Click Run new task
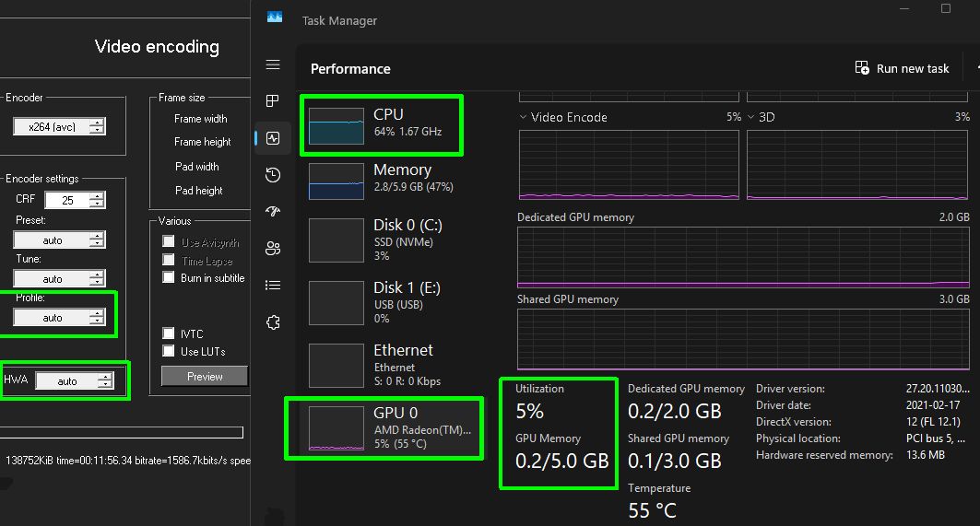980x526 pixels. tap(902, 68)
